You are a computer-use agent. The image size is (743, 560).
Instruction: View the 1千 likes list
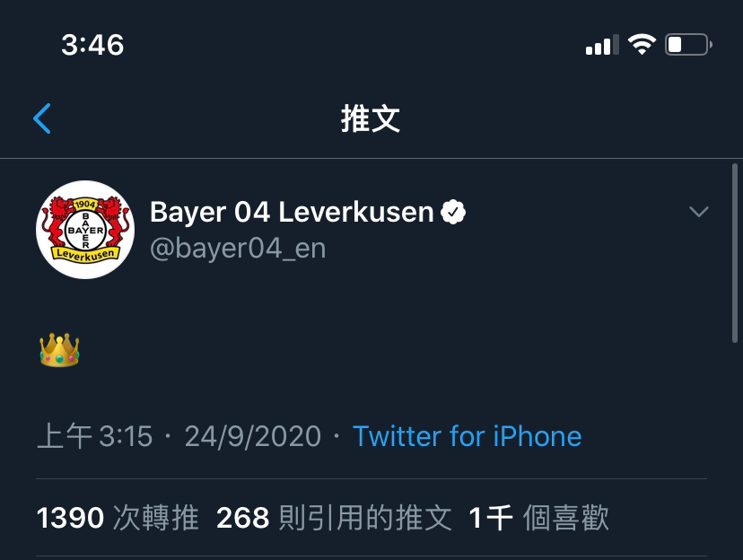[x=538, y=517]
